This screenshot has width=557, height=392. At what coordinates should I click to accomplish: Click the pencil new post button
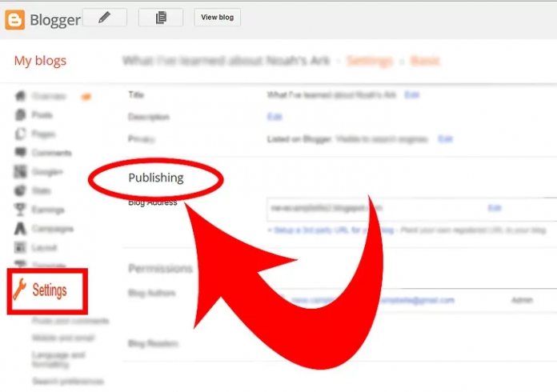coord(104,18)
